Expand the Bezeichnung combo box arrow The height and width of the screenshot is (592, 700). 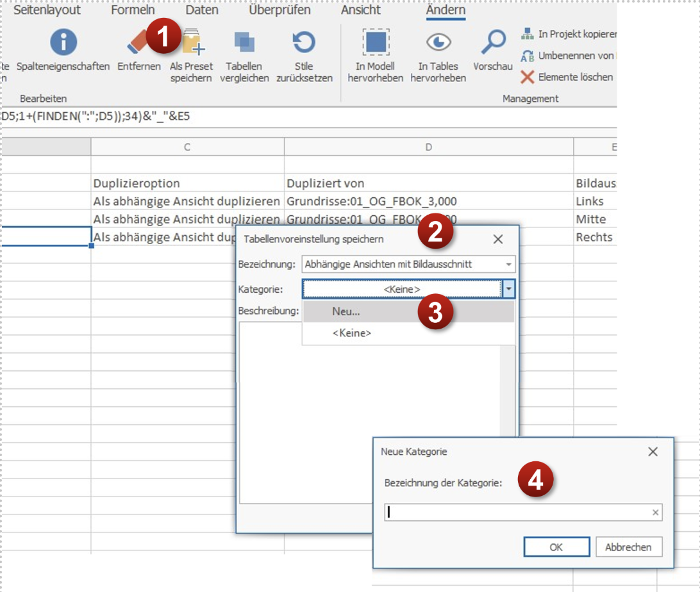pyautogui.click(x=508, y=264)
